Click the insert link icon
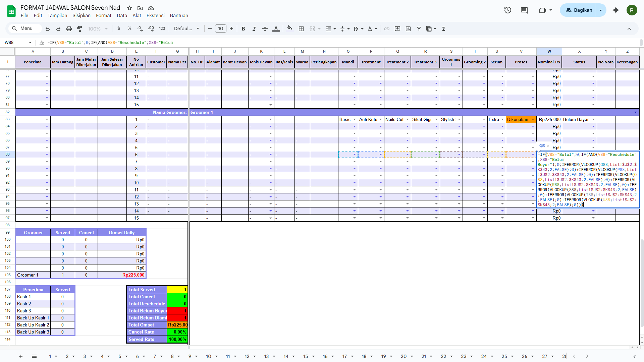Image resolution: width=644 pixels, height=362 pixels. coord(387,29)
